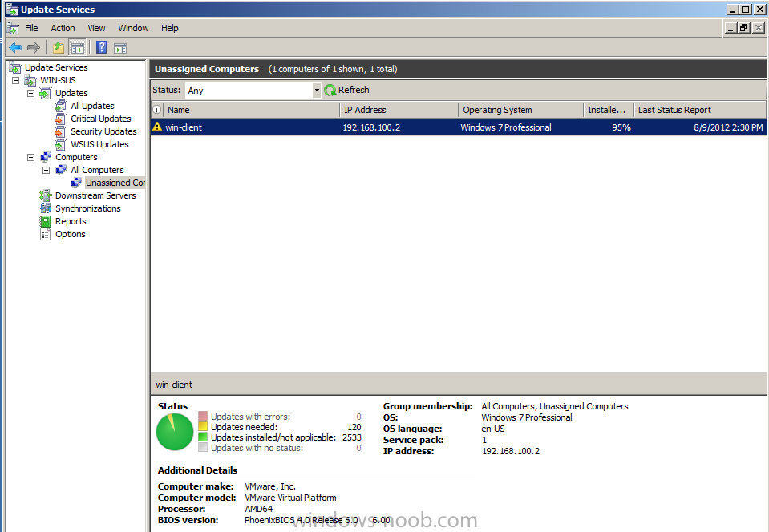Click the Computers node icon

tap(46, 157)
